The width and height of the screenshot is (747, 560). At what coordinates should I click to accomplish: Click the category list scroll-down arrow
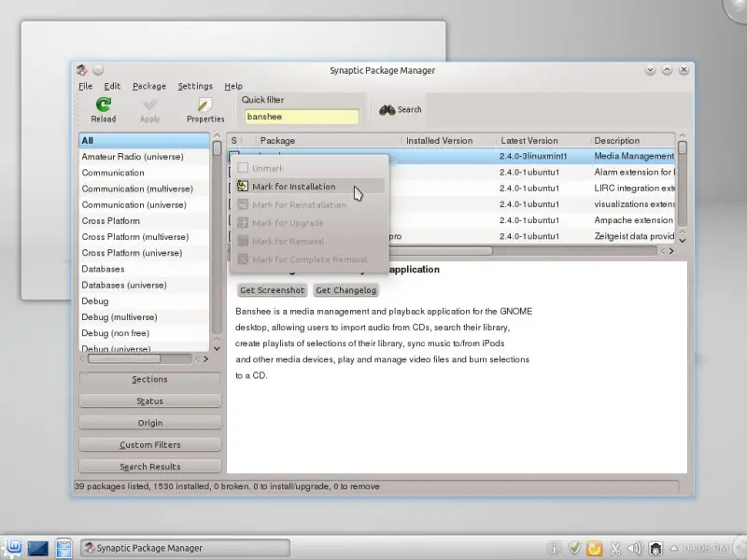coord(217,348)
